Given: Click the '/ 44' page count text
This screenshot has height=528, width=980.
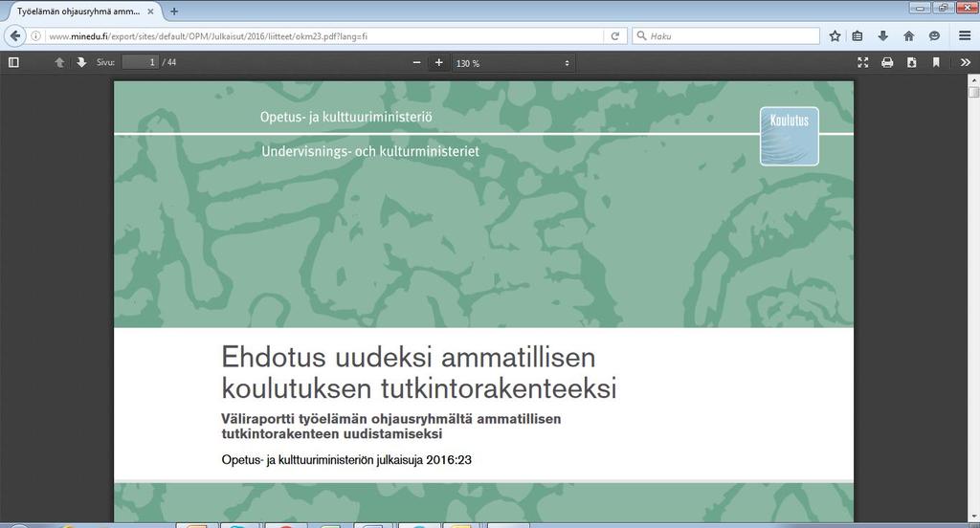Looking at the screenshot, I should [169, 62].
